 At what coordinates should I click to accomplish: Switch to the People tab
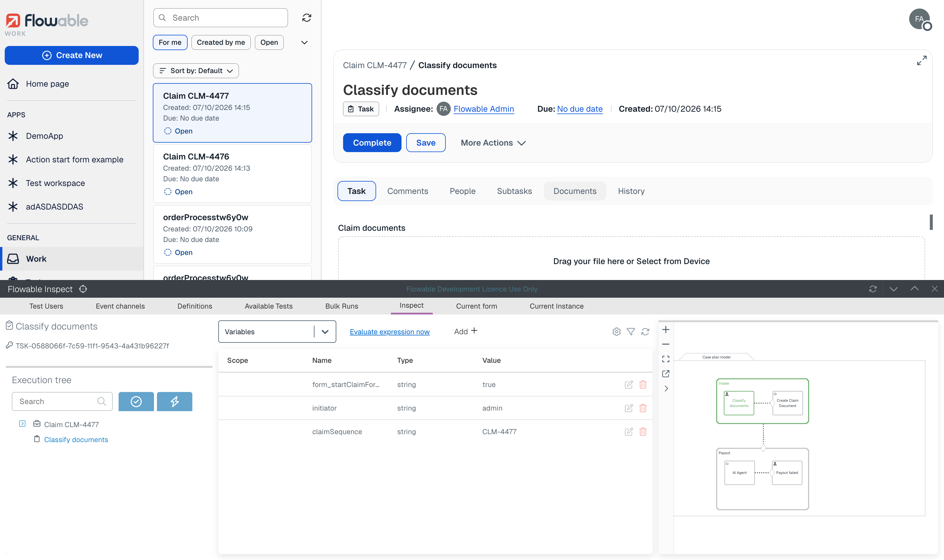click(462, 191)
